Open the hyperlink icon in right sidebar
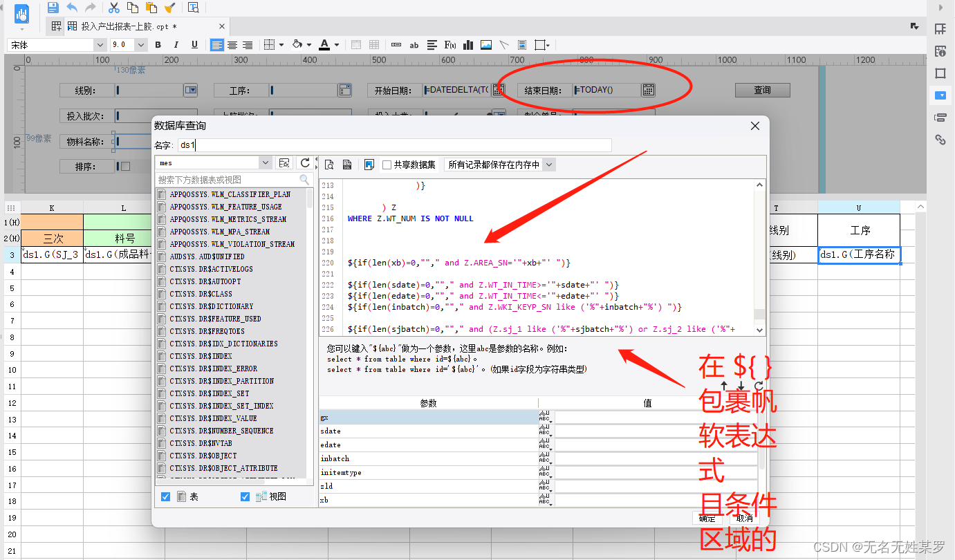Image resolution: width=955 pixels, height=560 pixels. (x=940, y=139)
